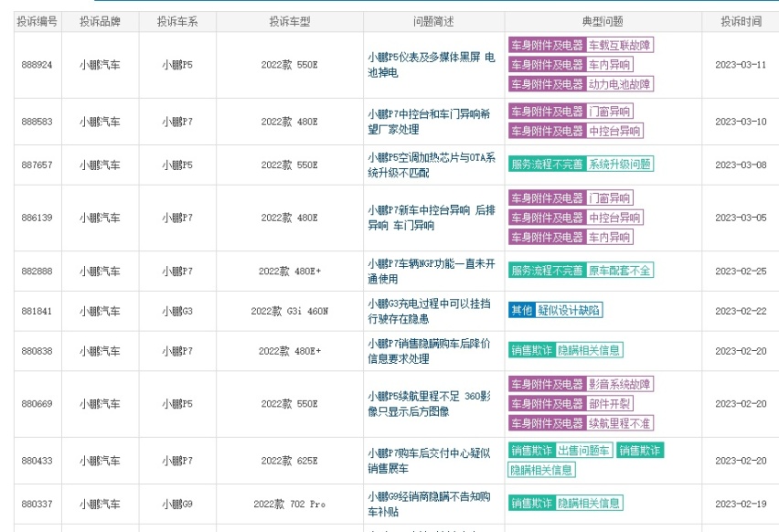
Task: Select complaint number 880337
Action: click(x=37, y=504)
